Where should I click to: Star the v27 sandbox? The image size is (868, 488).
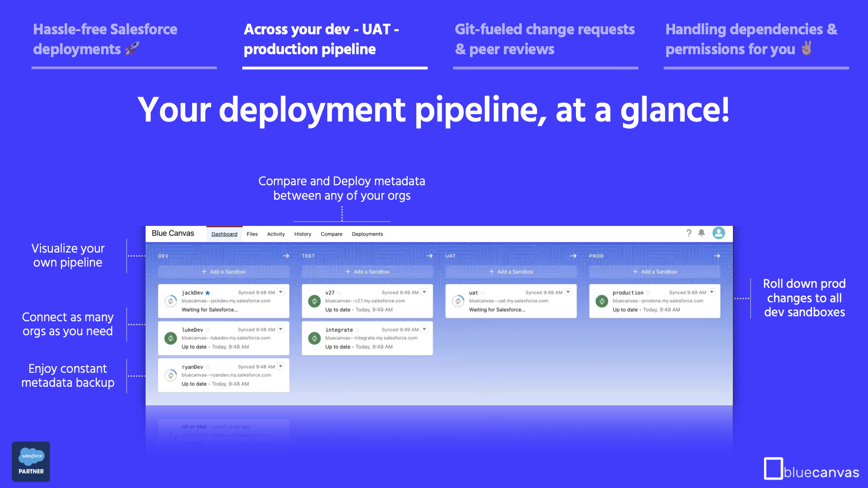click(x=340, y=293)
